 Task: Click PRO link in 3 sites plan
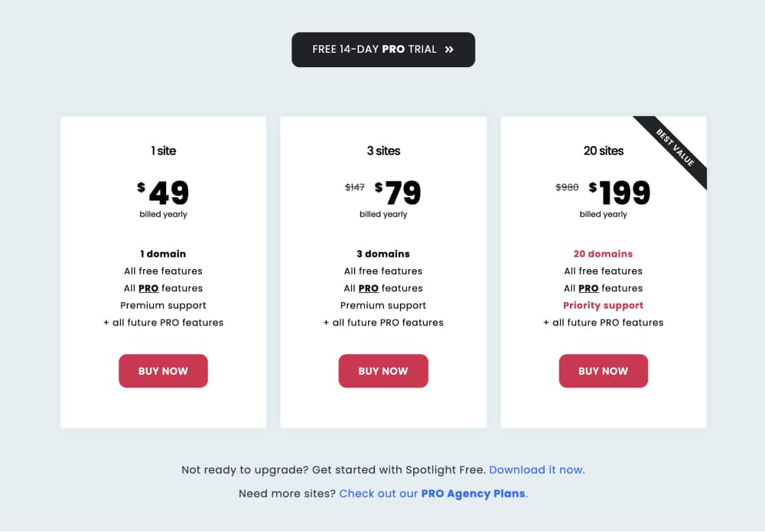coord(369,288)
